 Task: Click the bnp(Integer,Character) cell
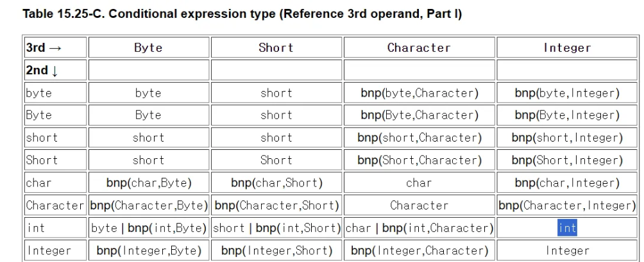point(419,250)
